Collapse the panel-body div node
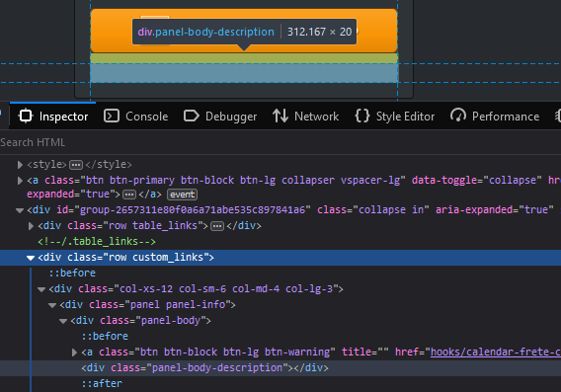 (x=63, y=321)
